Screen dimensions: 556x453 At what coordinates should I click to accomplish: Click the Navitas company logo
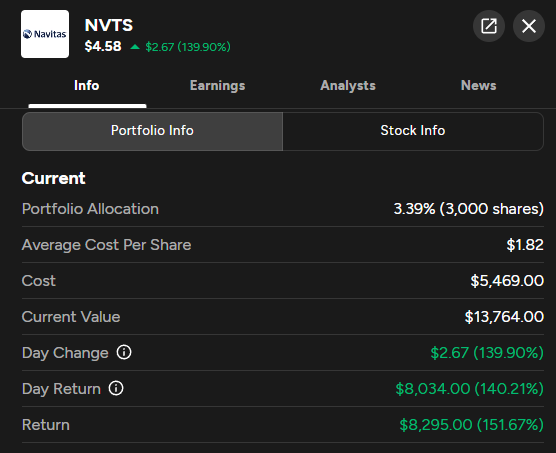[x=45, y=34]
